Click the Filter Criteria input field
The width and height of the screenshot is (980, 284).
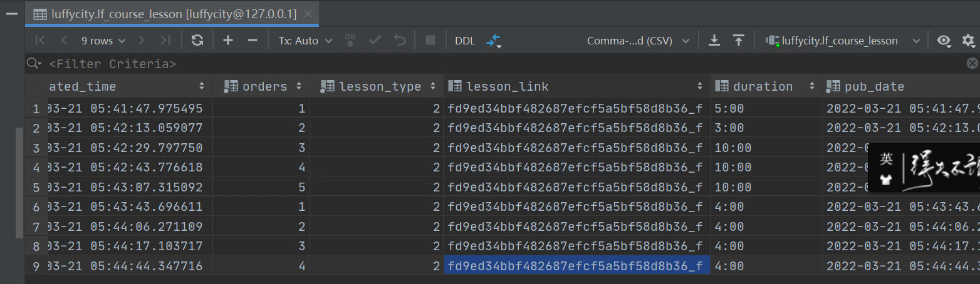click(x=439, y=63)
